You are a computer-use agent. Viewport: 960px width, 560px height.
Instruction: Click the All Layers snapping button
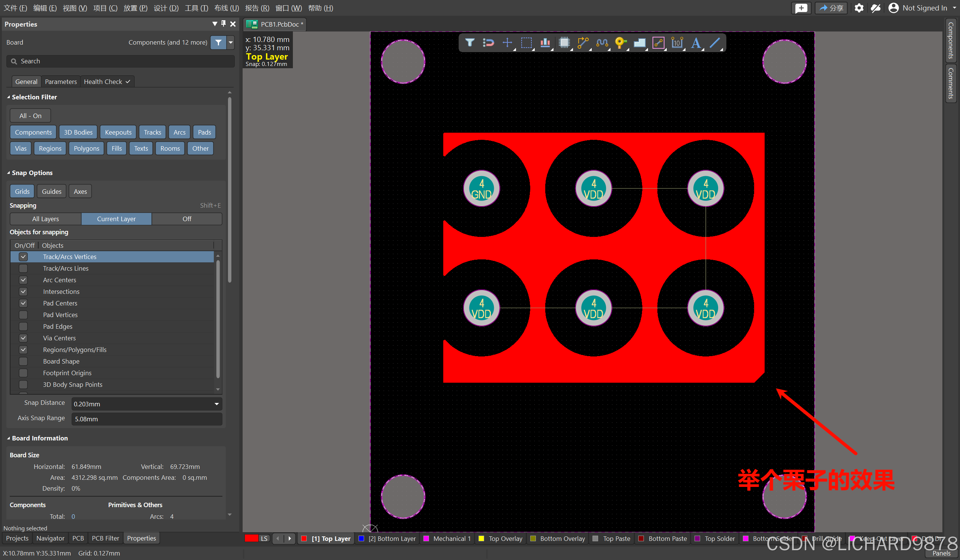(x=45, y=219)
